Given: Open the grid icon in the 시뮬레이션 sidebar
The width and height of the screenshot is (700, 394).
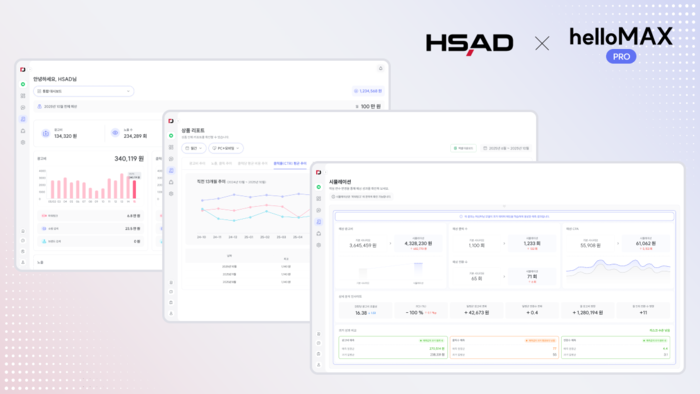Looking at the screenshot, I should 318,199.
